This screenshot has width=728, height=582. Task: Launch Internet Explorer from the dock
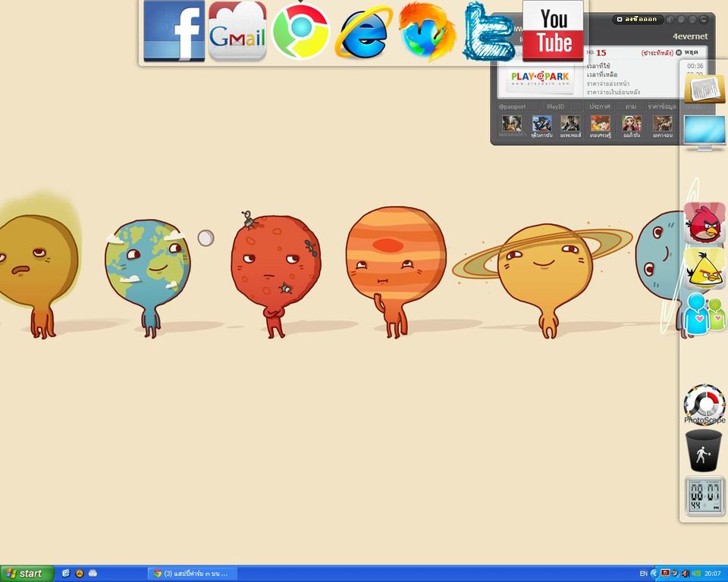(363, 32)
